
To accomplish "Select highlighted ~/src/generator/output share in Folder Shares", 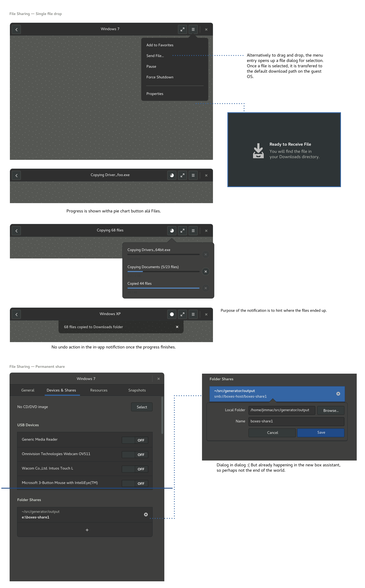I will coord(277,394).
